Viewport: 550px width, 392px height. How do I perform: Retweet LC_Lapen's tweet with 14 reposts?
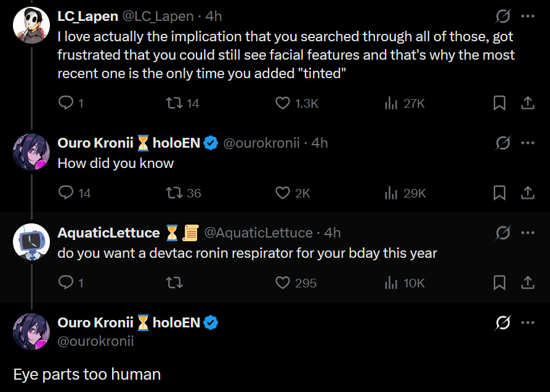pyautogui.click(x=175, y=103)
